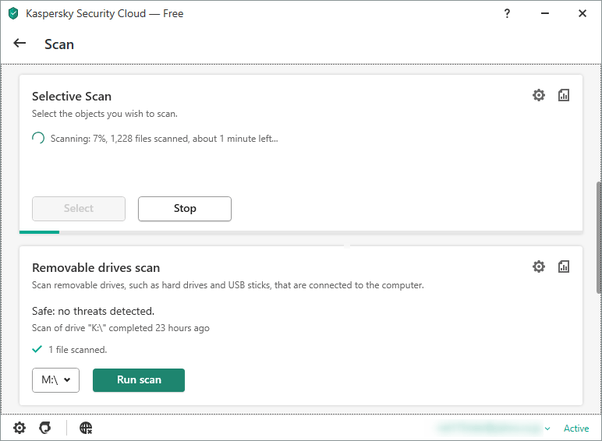This screenshot has width=602, height=441.
Task: Click the Active license status link
Action: click(576, 428)
